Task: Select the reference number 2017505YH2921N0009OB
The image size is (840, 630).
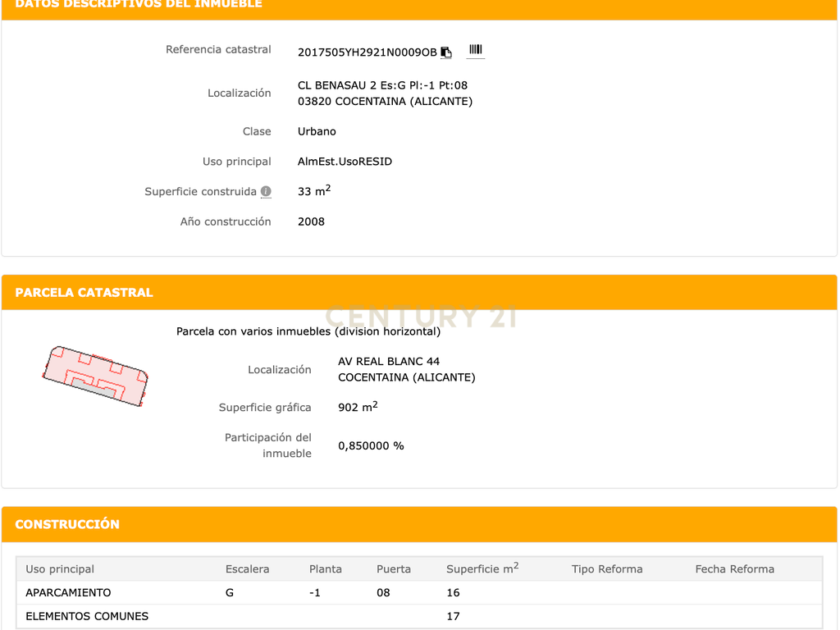Action: [367, 52]
